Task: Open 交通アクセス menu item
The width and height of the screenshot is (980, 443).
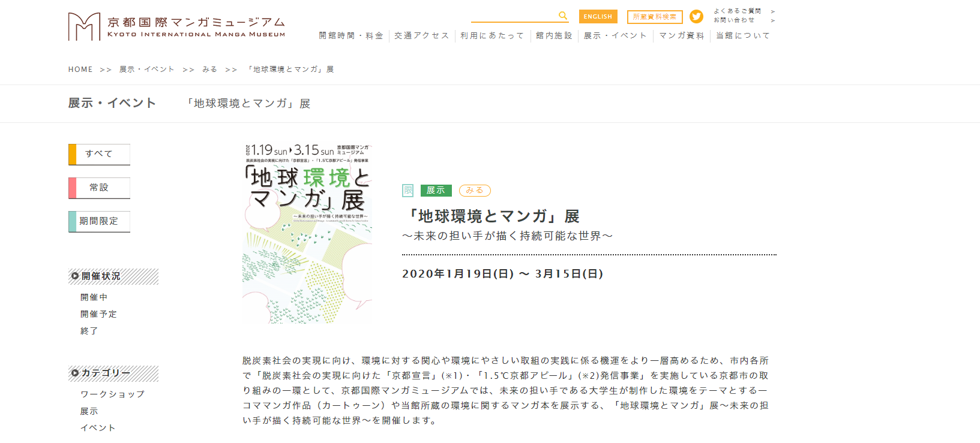Action: [x=422, y=36]
